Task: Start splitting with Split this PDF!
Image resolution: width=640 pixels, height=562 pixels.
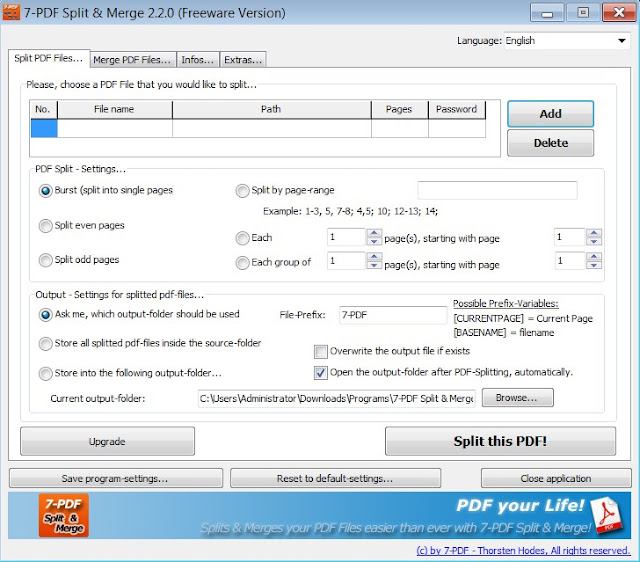Action: (500, 441)
